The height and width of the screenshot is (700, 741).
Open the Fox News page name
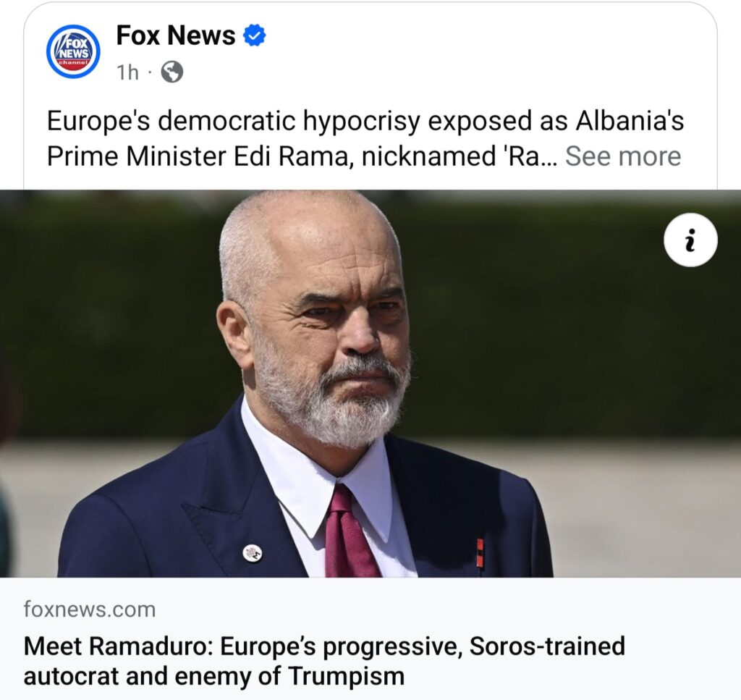[x=175, y=35]
